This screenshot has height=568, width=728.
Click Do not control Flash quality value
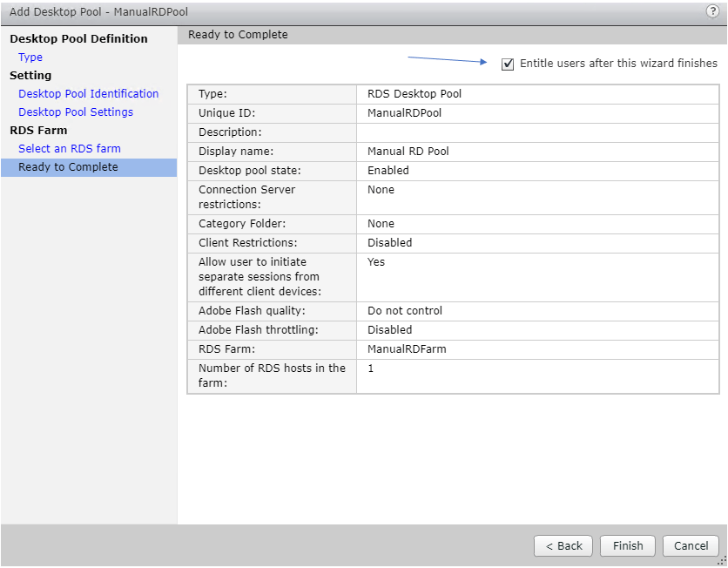pyautogui.click(x=405, y=311)
